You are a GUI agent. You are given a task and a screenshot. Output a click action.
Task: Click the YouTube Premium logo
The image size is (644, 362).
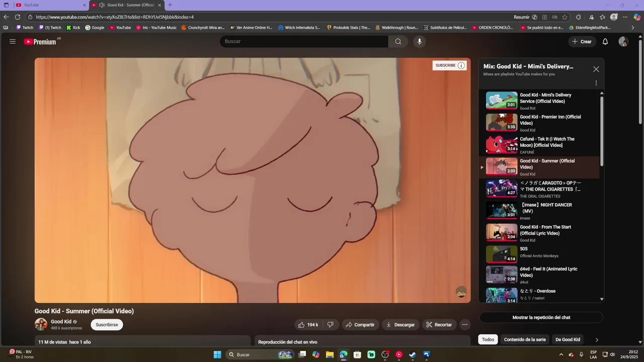coord(40,42)
